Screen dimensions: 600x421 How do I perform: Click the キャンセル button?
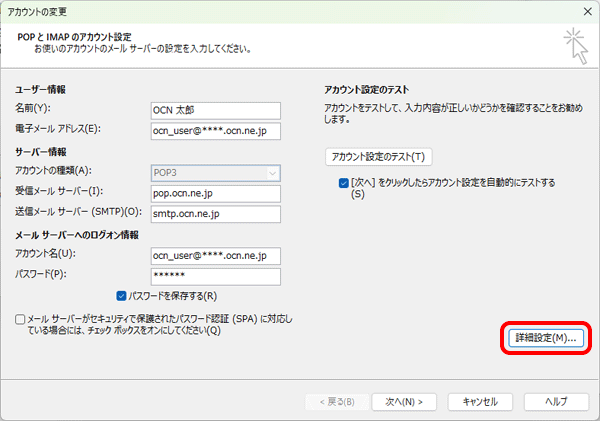coord(473,401)
